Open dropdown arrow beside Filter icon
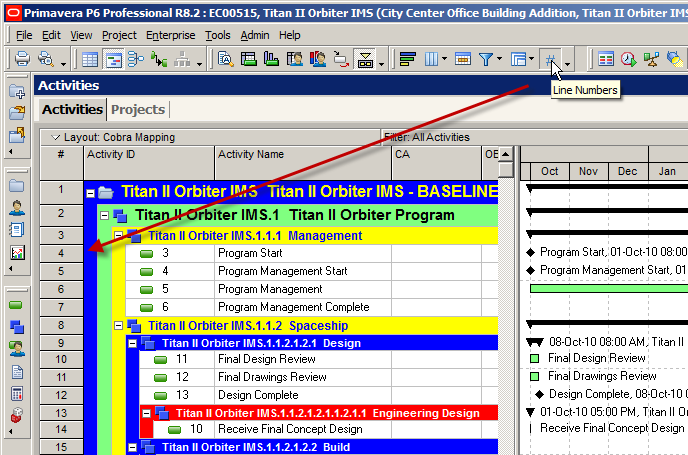 click(x=499, y=58)
